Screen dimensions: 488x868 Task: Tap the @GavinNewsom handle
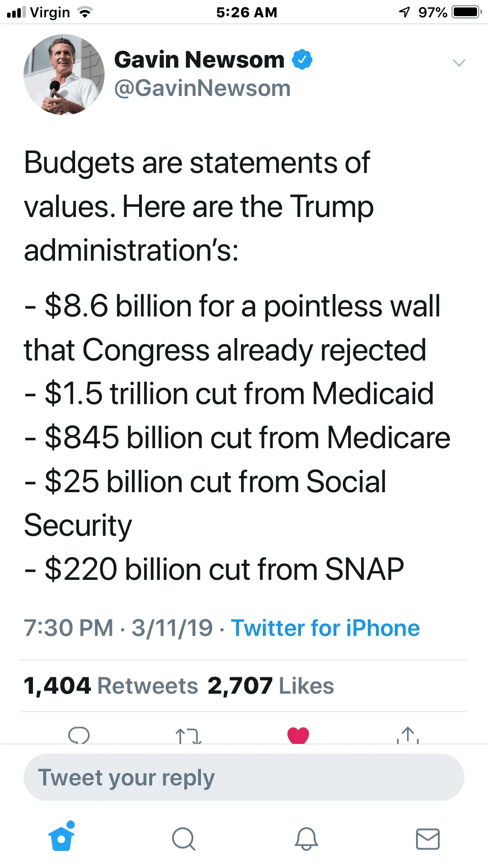click(202, 88)
